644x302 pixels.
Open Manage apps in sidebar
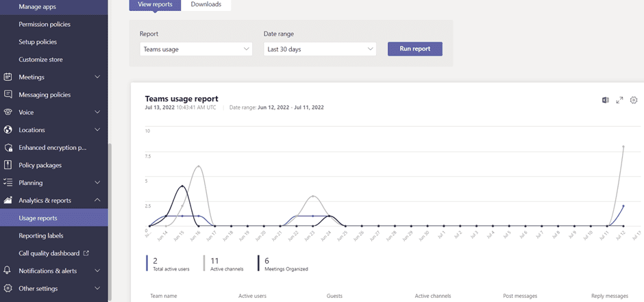click(54, 7)
